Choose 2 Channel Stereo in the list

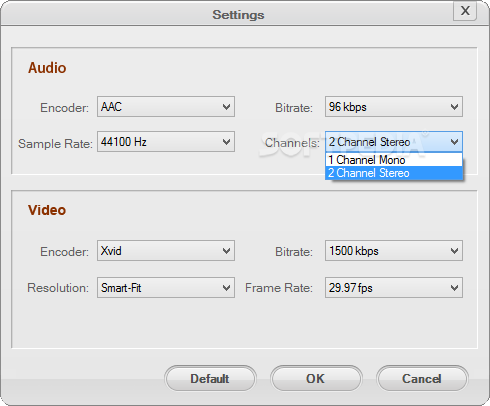[394, 173]
